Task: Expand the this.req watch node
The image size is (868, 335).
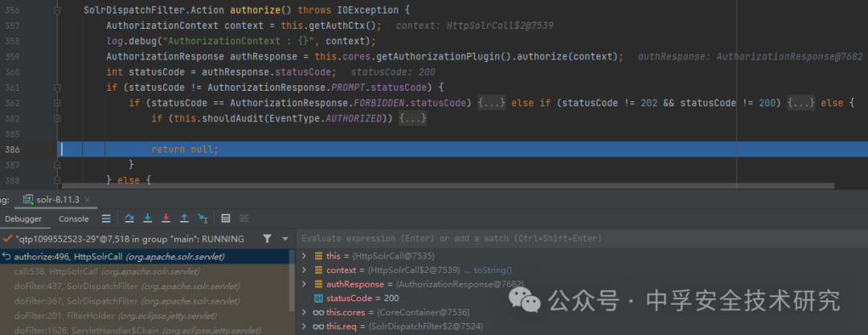Action: click(x=303, y=327)
